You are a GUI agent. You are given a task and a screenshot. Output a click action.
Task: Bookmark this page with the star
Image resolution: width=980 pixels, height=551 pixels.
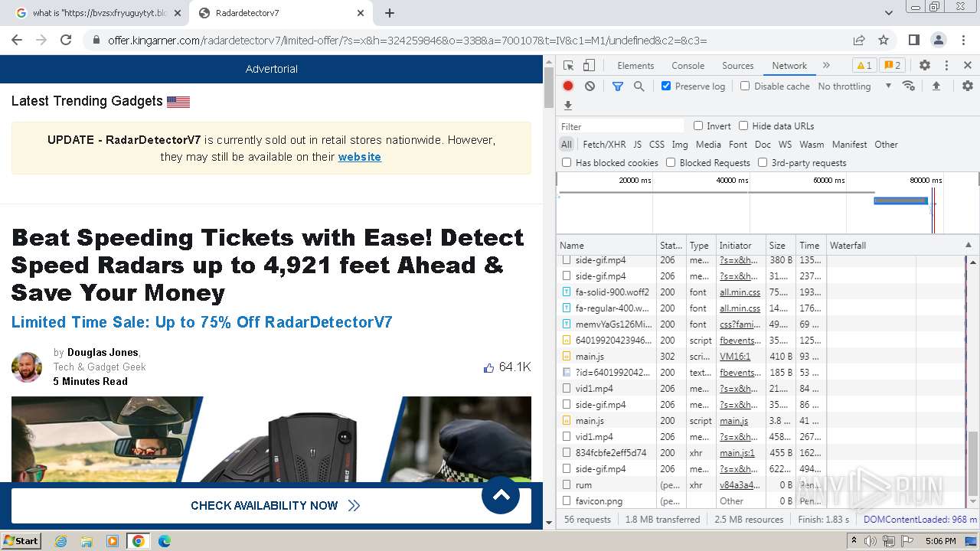884,40
